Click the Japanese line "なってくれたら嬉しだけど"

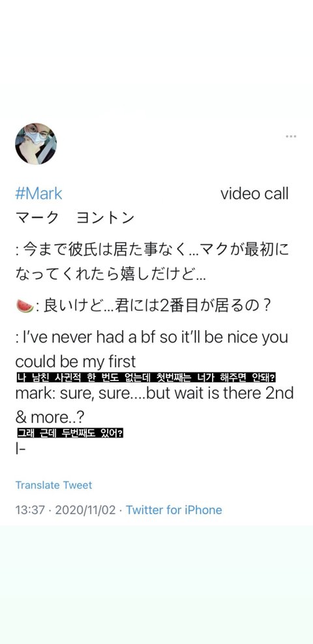point(110,274)
